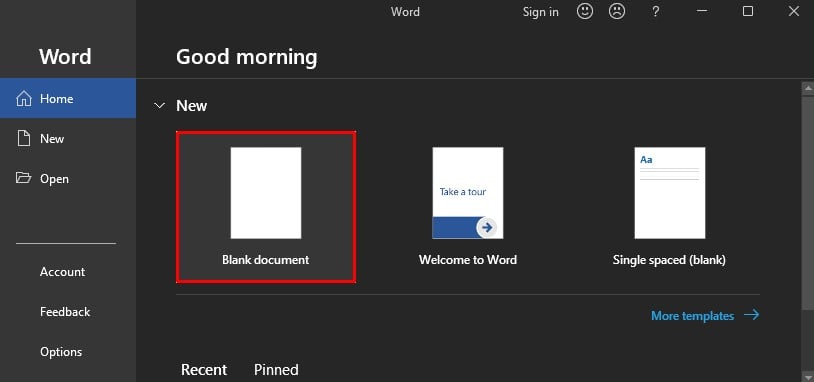Click the arrow next to More templates
Image resolution: width=814 pixels, height=382 pixels.
[751, 315]
